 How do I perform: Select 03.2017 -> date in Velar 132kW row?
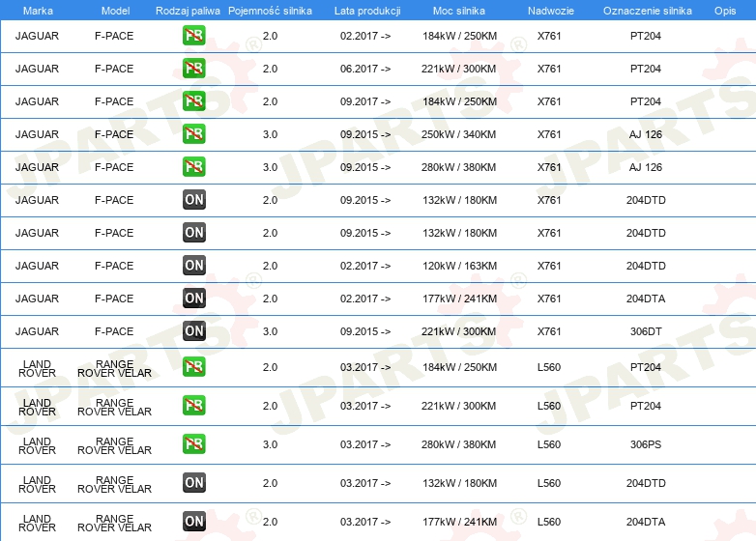click(365, 483)
